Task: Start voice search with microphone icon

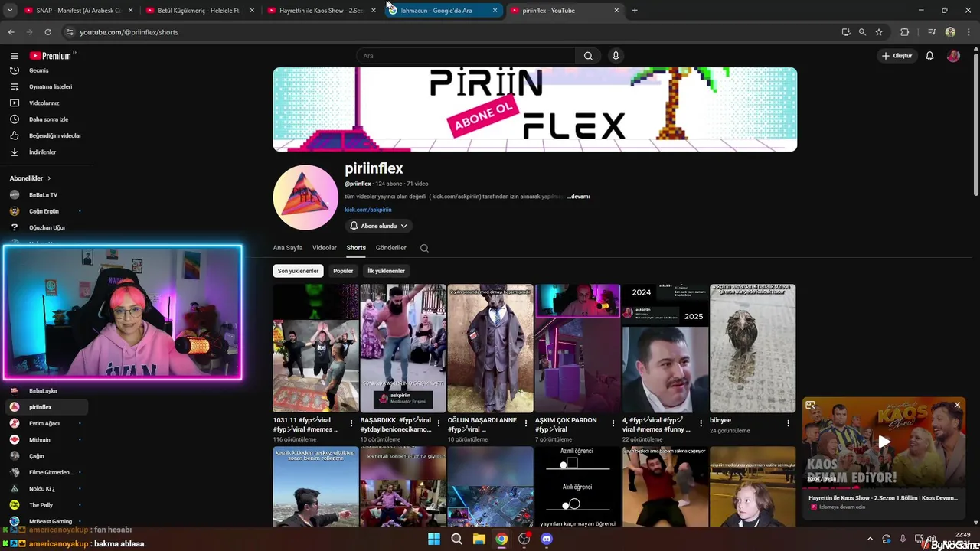Action: tap(616, 56)
